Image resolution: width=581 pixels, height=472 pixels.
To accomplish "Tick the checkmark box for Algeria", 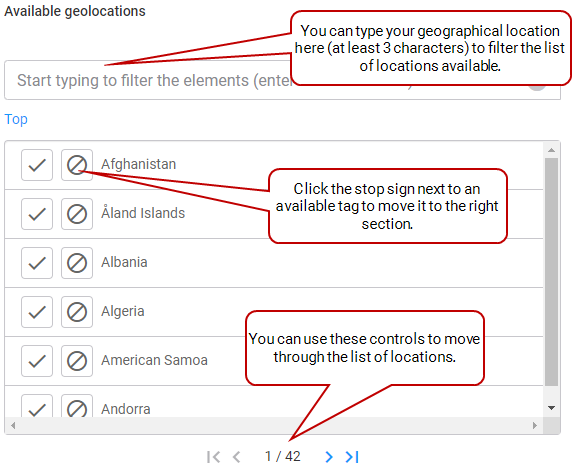I will (x=37, y=312).
